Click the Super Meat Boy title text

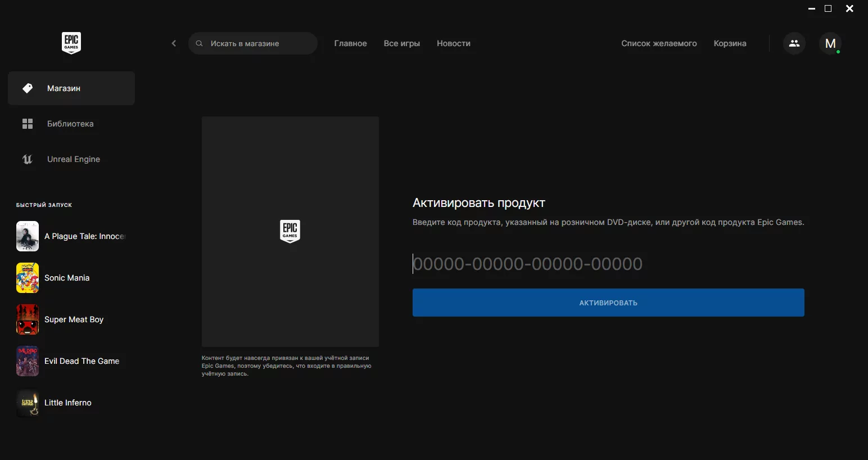[x=74, y=319]
